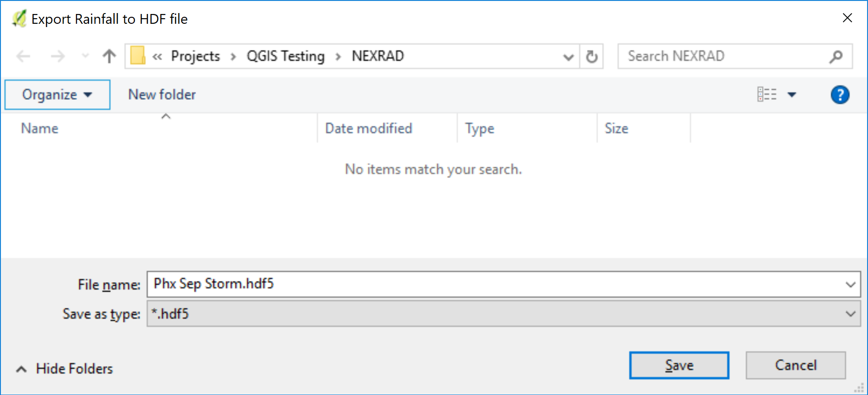Open the view options dropdown arrow
The width and height of the screenshot is (868, 395).
coord(792,95)
